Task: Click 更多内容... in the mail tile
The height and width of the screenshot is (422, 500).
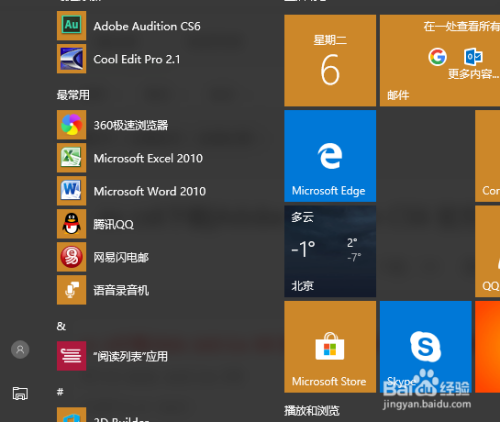Action: (x=473, y=74)
